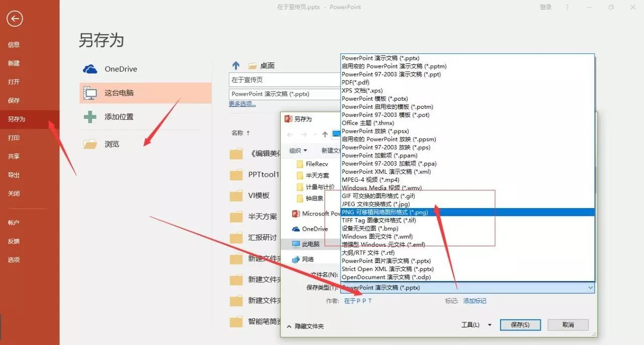Click the 在于宣传页 filename field
The width and height of the screenshot is (644, 345).
(284, 80)
